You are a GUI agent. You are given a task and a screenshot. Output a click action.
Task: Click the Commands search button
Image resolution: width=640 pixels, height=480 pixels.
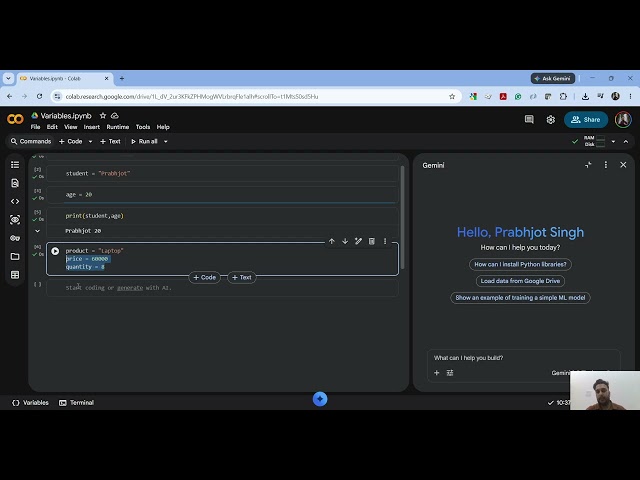tap(31, 142)
